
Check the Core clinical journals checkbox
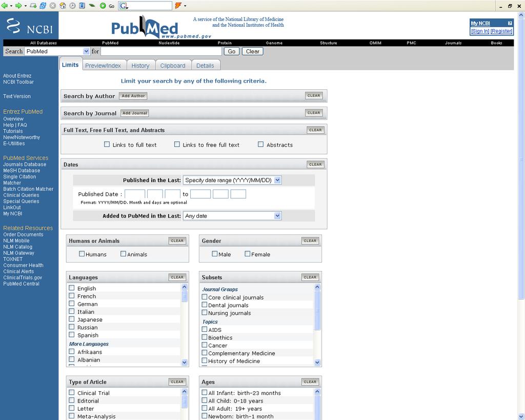point(205,297)
